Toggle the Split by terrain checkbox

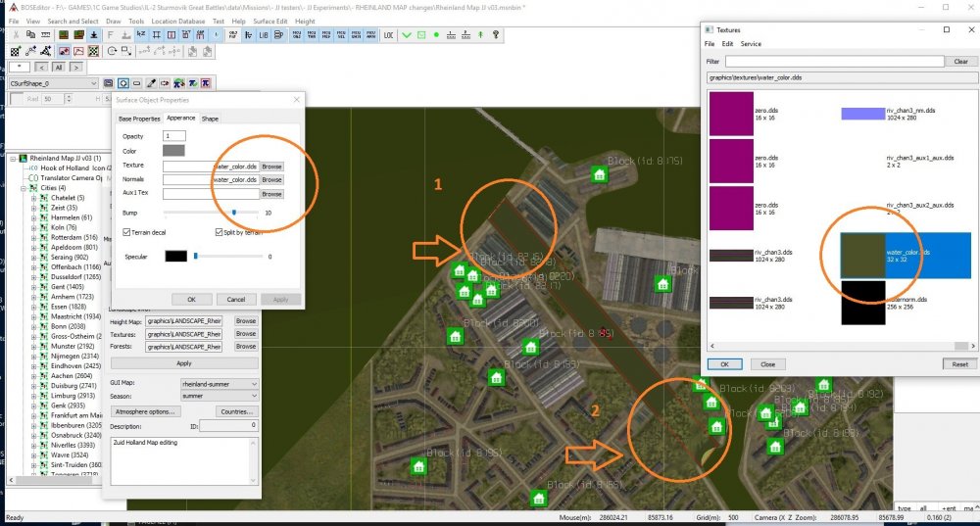click(x=219, y=232)
